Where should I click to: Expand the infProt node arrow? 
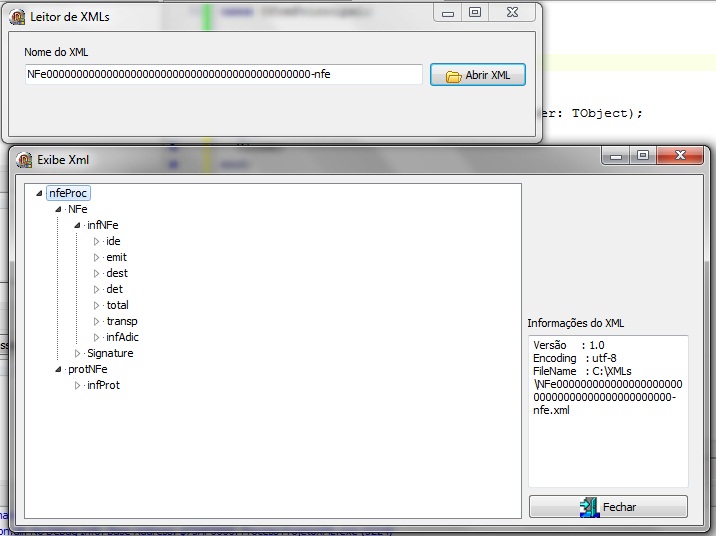click(78, 385)
